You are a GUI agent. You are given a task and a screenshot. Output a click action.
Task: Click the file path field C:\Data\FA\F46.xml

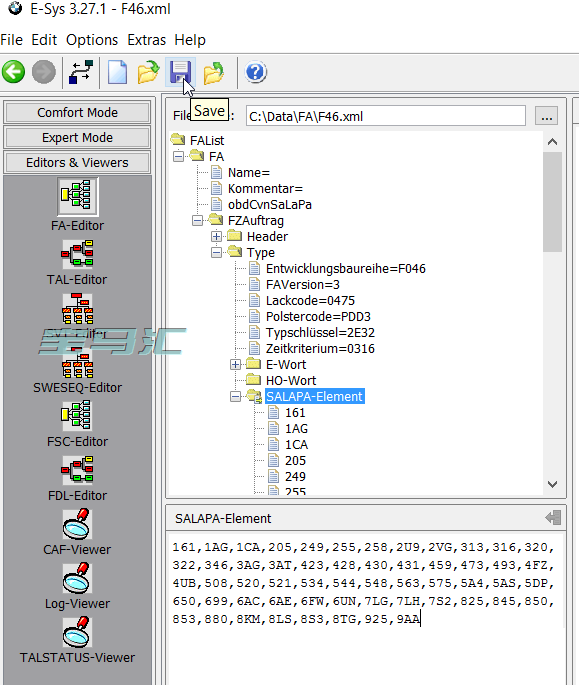pos(385,116)
